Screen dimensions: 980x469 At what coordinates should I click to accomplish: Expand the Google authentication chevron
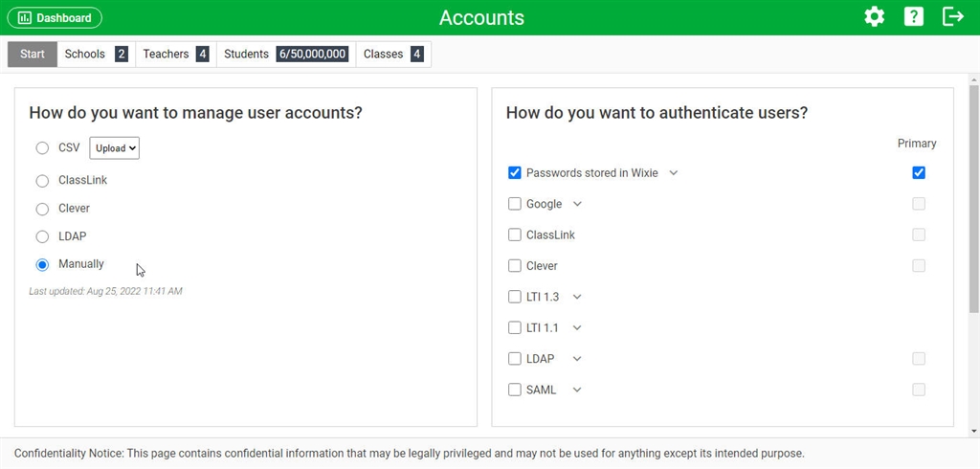577,204
